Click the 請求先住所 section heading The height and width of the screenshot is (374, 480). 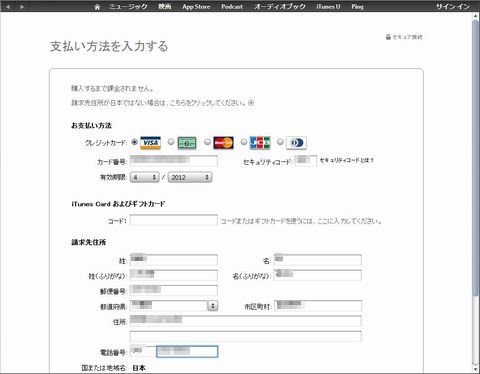[88, 242]
